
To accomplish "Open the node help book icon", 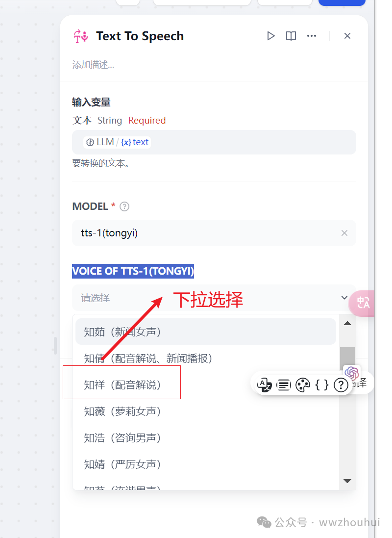I will (291, 36).
